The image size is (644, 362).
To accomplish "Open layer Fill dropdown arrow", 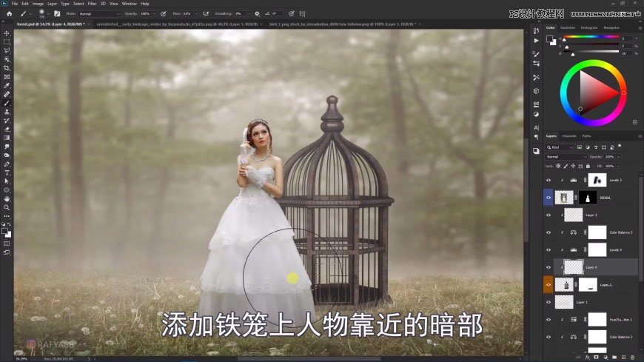I will 618,166.
